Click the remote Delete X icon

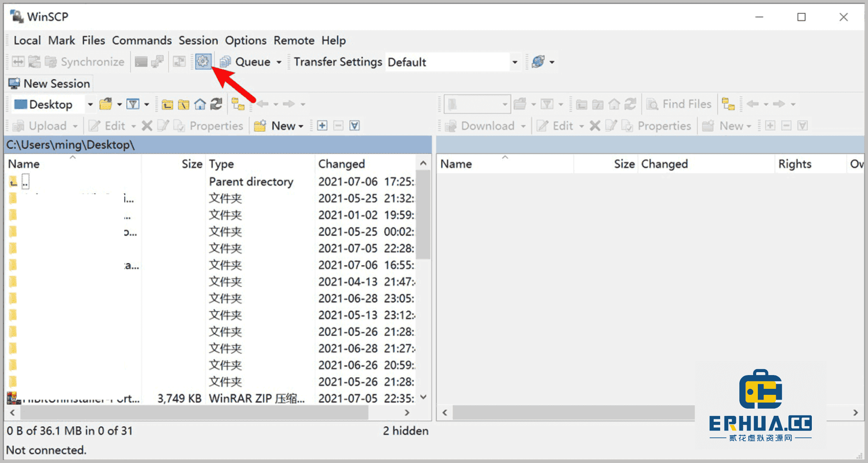tap(595, 126)
